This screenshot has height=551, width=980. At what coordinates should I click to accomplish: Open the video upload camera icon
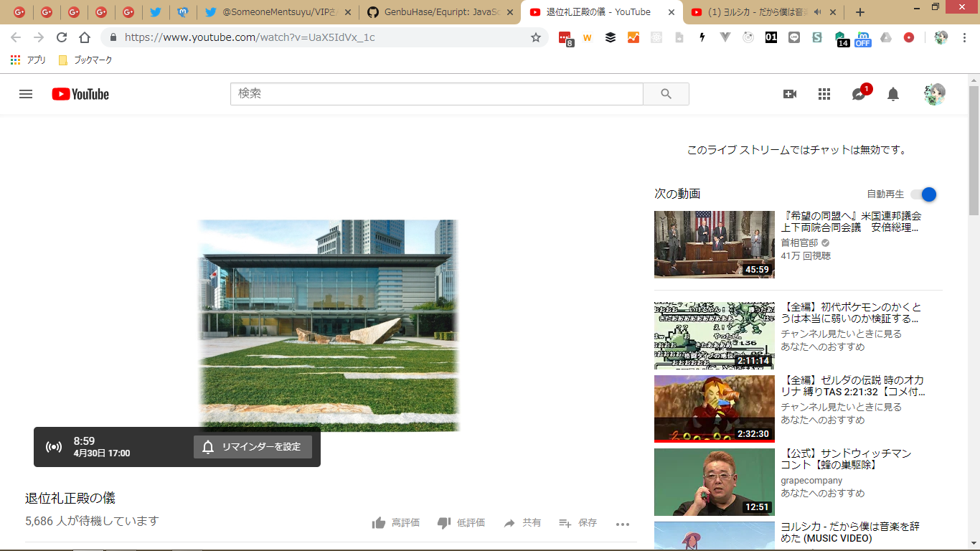click(790, 94)
